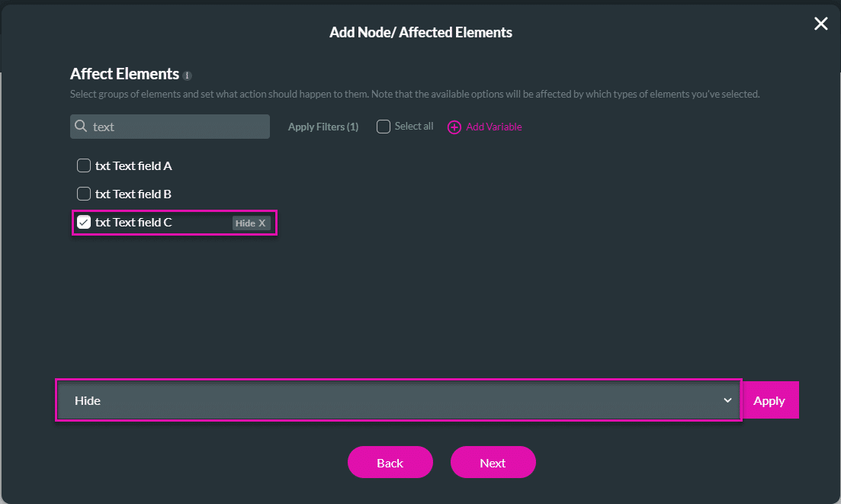Click inside the search input containing 'text'
The height and width of the screenshot is (504, 841).
(168, 126)
